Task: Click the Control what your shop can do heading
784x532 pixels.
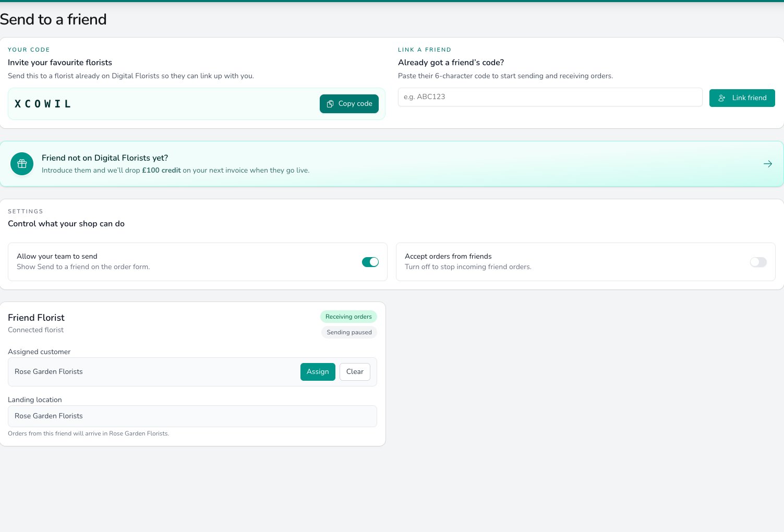Action: pos(66,224)
